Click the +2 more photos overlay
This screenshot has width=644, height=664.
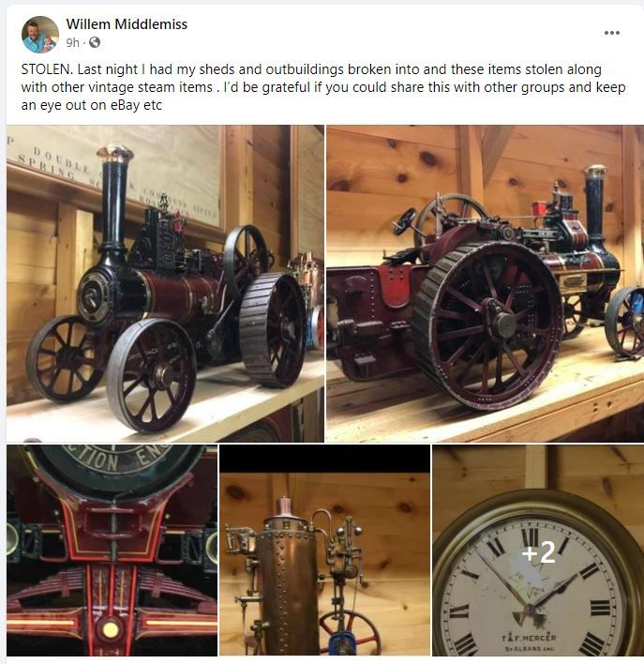pos(539,552)
